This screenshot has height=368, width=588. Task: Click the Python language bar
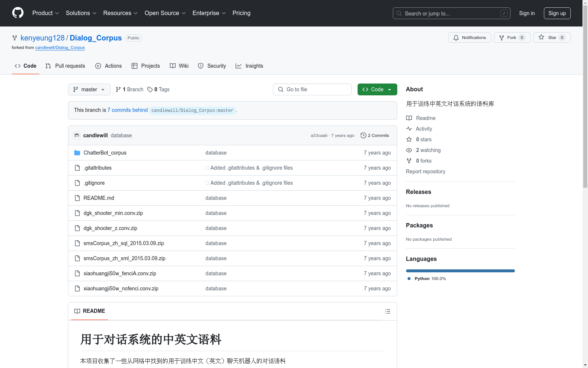click(460, 271)
